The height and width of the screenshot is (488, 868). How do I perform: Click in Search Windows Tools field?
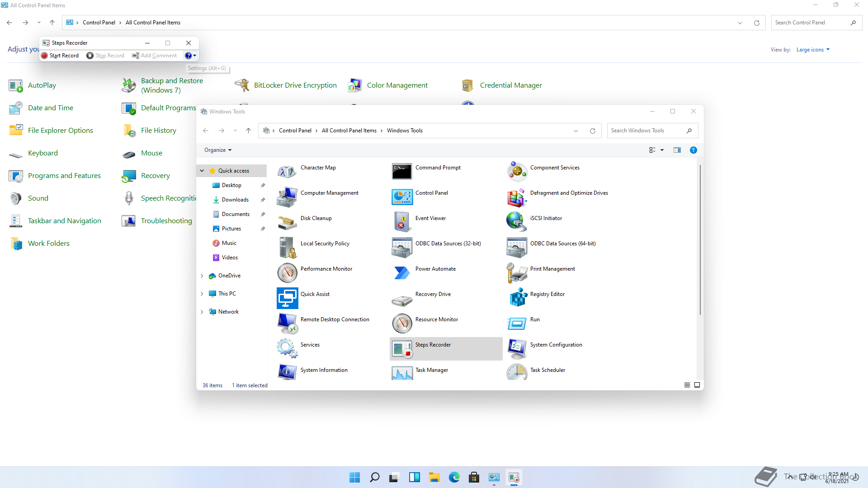(653, 131)
